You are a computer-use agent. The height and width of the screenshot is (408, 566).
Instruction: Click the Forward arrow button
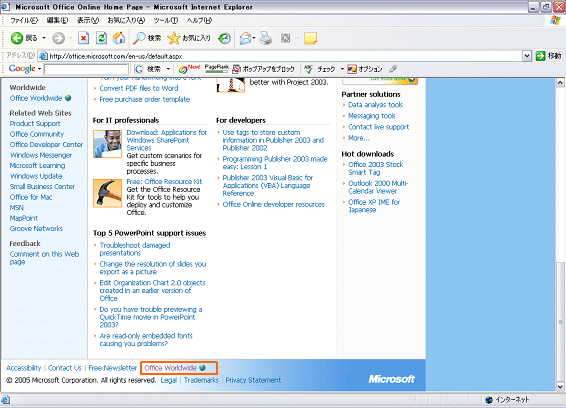coord(58,38)
